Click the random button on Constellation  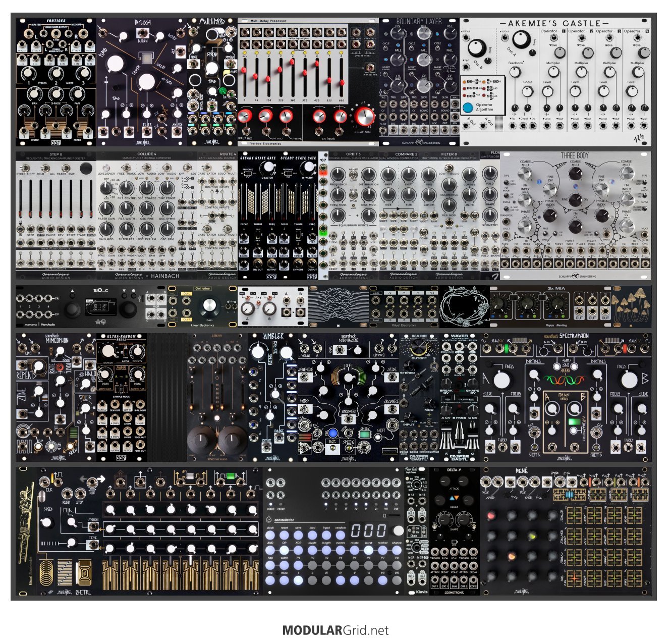pos(341,536)
